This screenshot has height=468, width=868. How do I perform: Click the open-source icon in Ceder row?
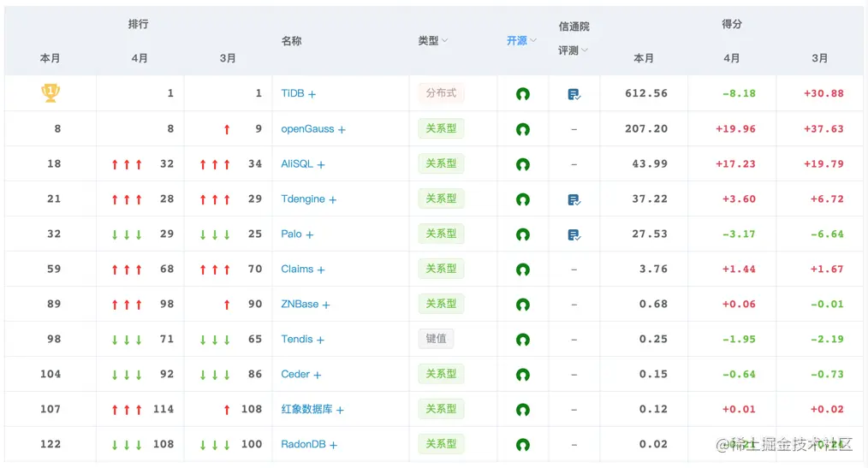point(522,375)
